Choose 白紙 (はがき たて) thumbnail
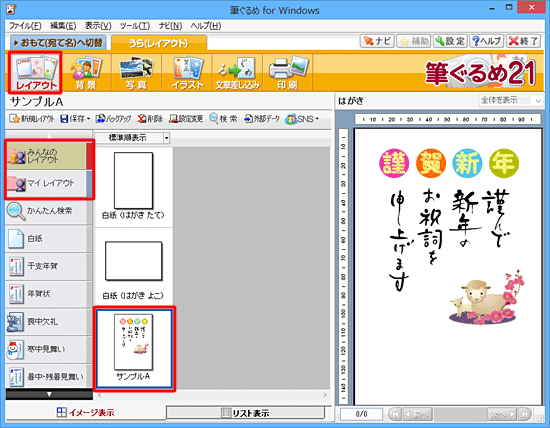 click(133, 186)
